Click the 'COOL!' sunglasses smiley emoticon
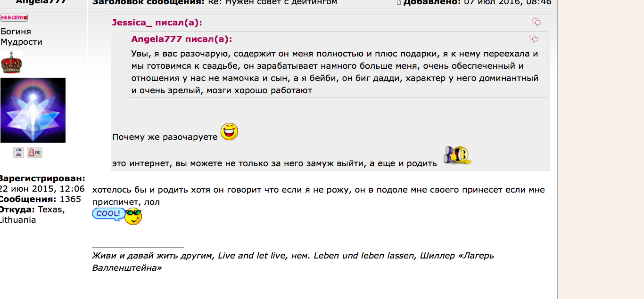The width and height of the screenshot is (644, 299). click(117, 215)
